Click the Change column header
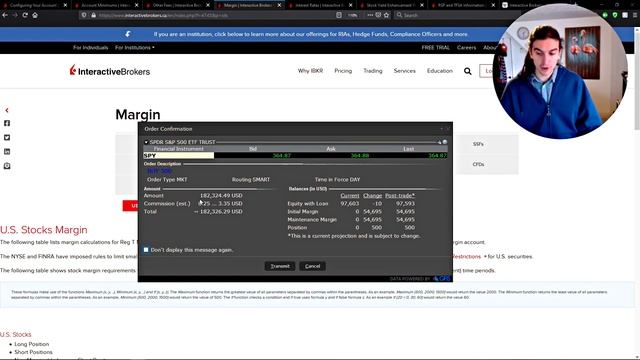 coord(372,196)
